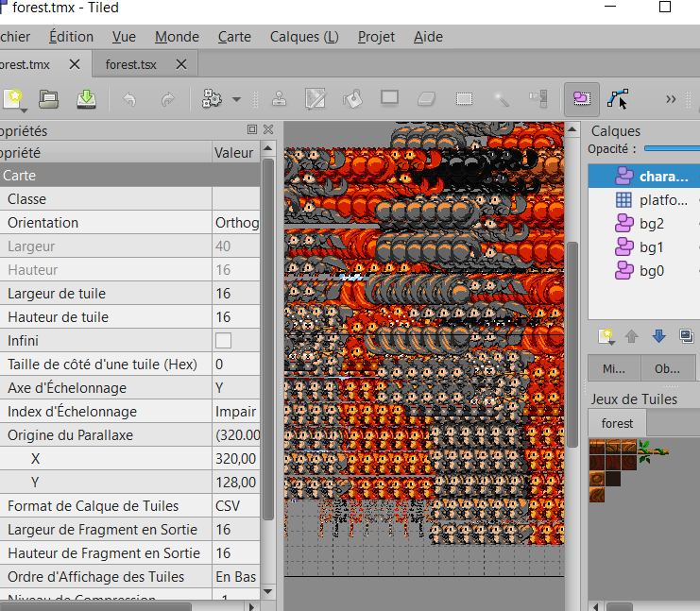Click the bg2 image layer icon
700x611 pixels.
624,223
